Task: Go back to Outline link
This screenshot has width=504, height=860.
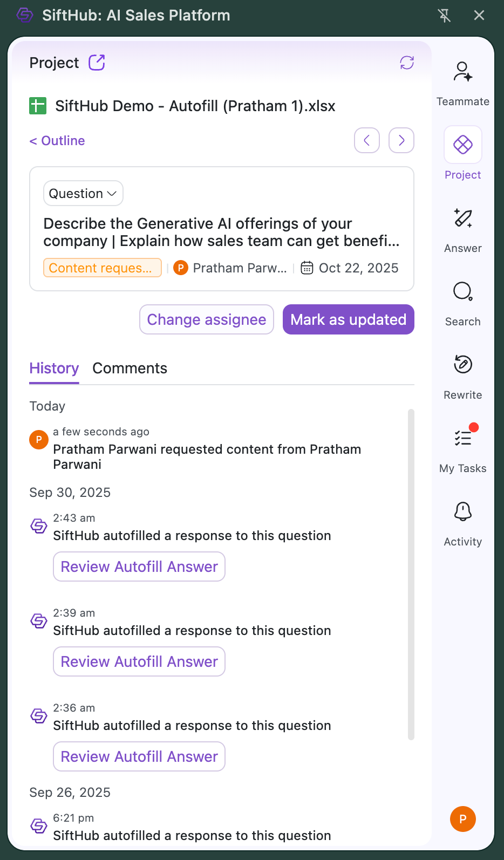Action: click(57, 140)
